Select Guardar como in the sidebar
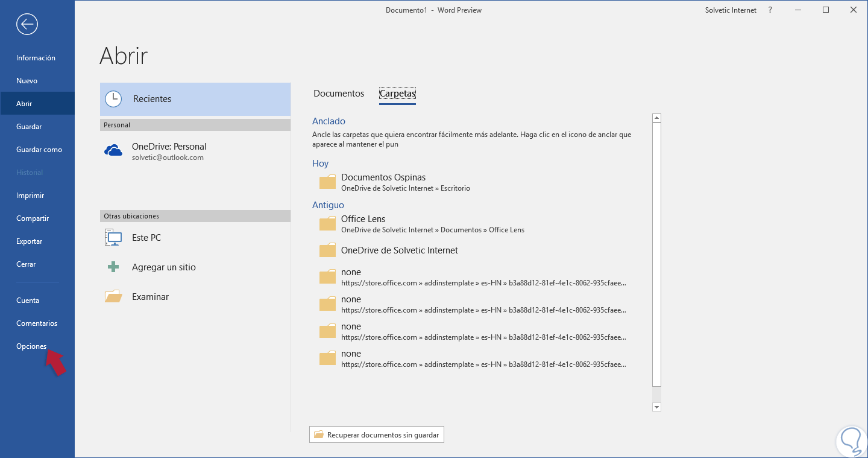868x458 pixels. pos(39,150)
